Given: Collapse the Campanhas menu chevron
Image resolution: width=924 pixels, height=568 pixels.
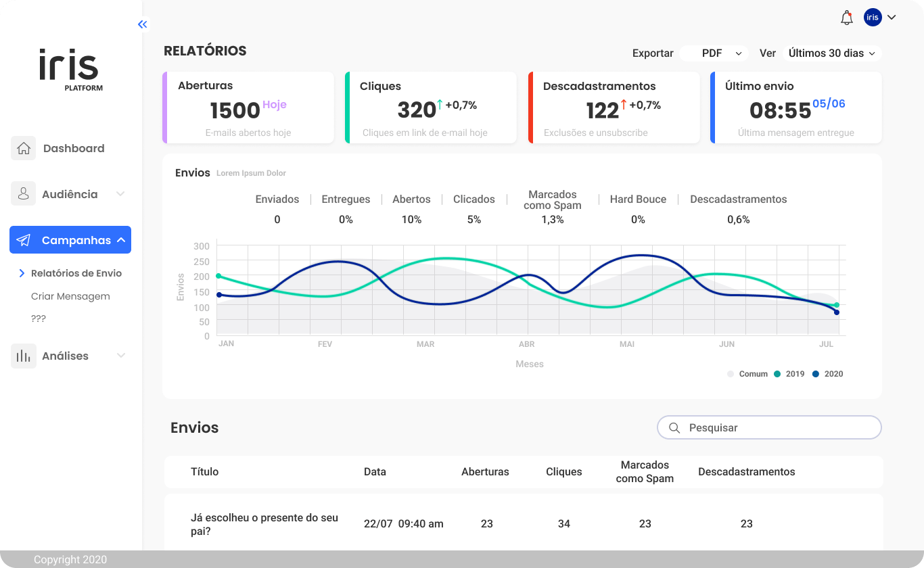Looking at the screenshot, I should (121, 240).
